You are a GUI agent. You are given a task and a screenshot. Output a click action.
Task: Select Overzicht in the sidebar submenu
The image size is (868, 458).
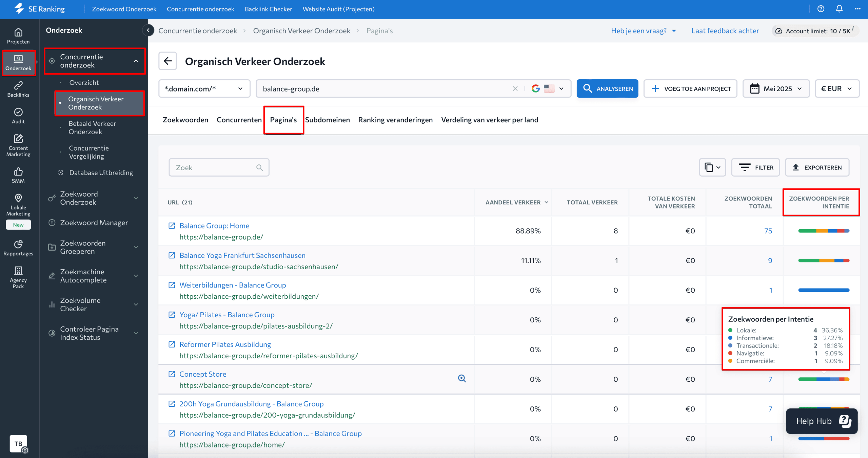(84, 82)
